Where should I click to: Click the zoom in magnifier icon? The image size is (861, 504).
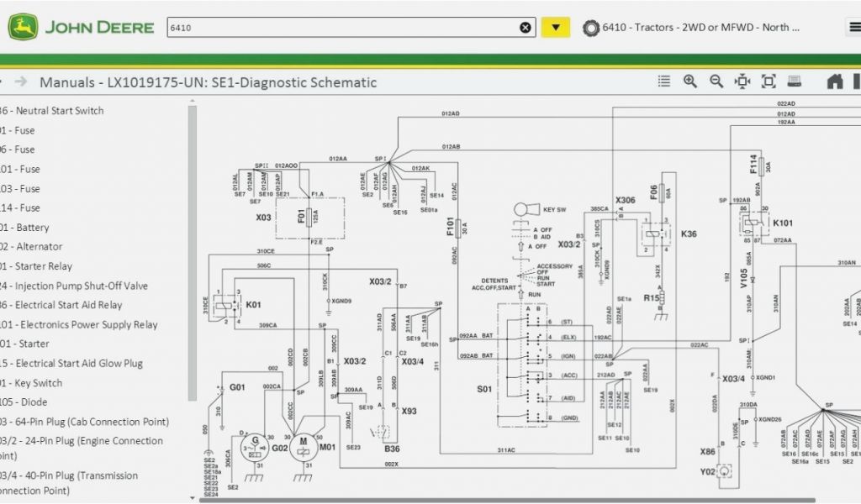[690, 81]
